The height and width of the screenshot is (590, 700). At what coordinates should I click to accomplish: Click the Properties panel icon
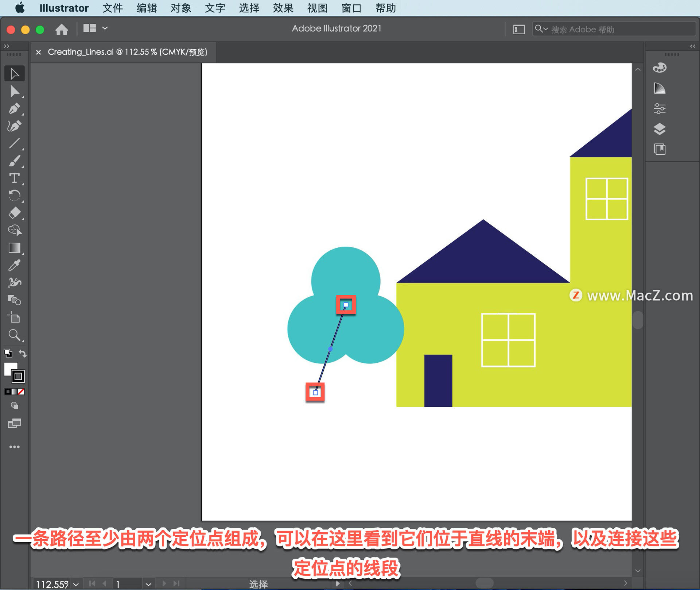pyautogui.click(x=661, y=108)
